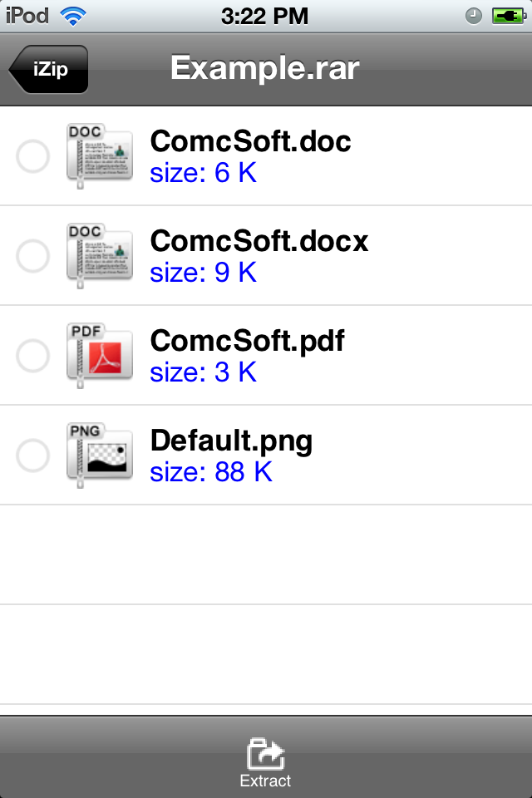This screenshot has width=532, height=798.
Task: Tap the clock alarm status icon
Action: 474,17
